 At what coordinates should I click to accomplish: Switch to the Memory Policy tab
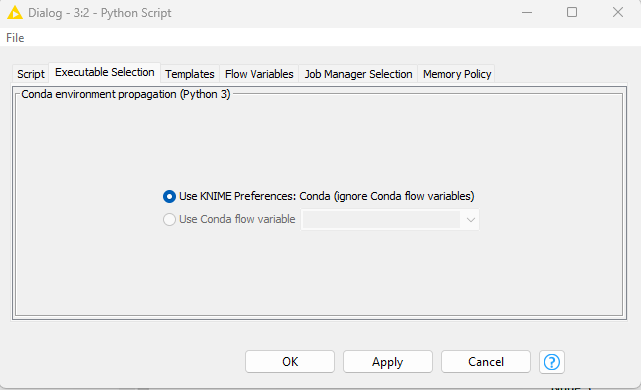(x=457, y=74)
